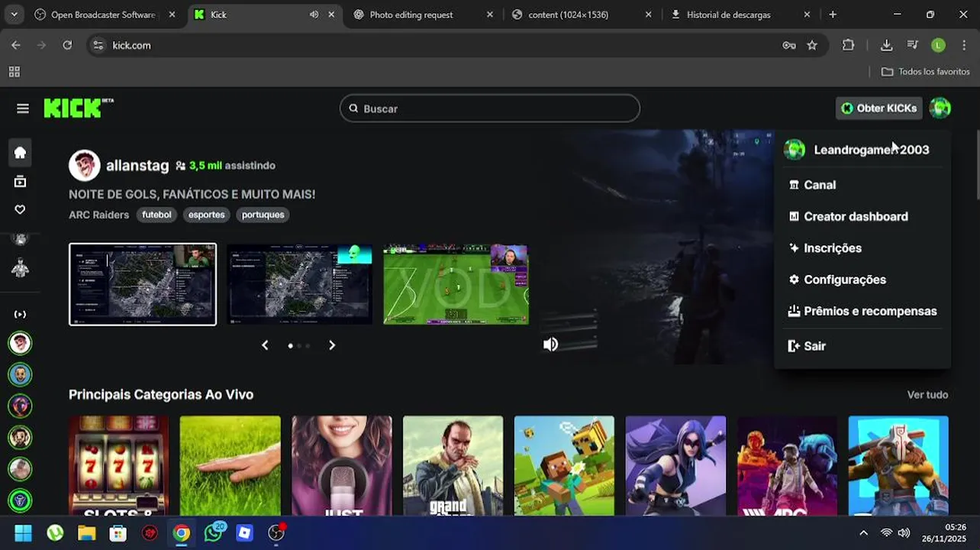980x550 pixels.
Task: Click the Ver tudo link
Action: 927,395
